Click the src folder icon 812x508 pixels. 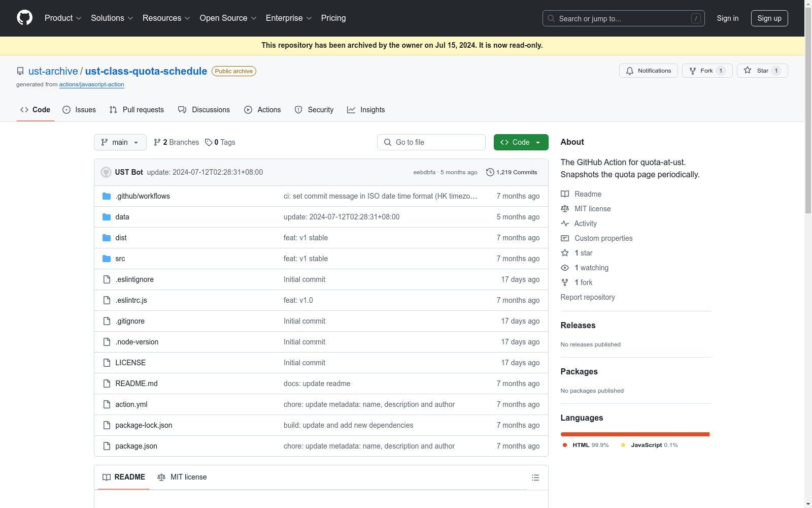click(x=107, y=259)
